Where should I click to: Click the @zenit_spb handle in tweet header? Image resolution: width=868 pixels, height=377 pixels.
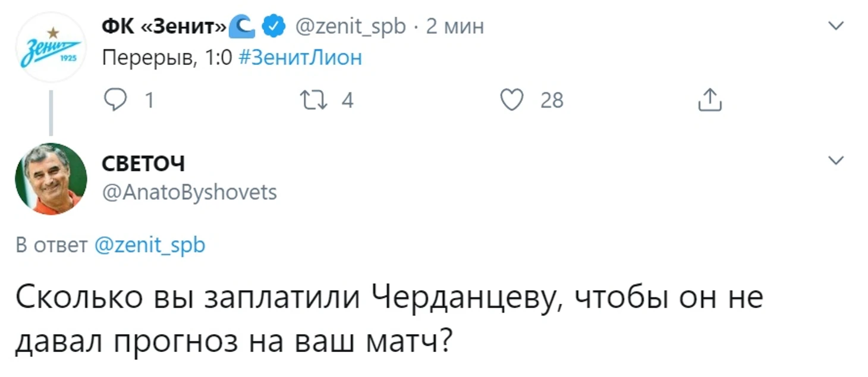tap(351, 27)
